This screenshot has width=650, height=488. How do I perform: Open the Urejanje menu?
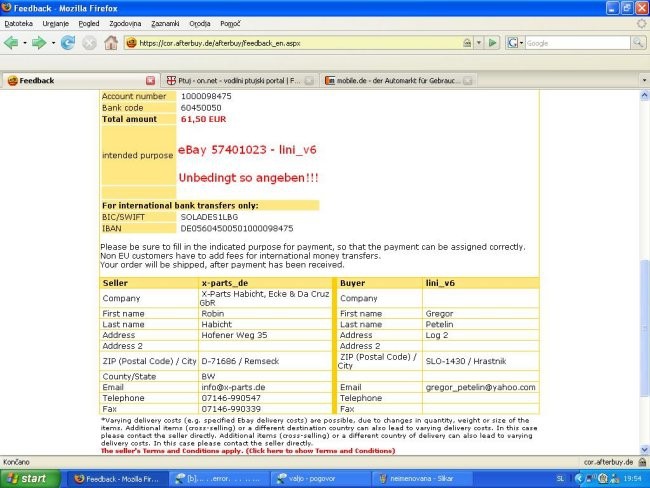pyautogui.click(x=56, y=24)
